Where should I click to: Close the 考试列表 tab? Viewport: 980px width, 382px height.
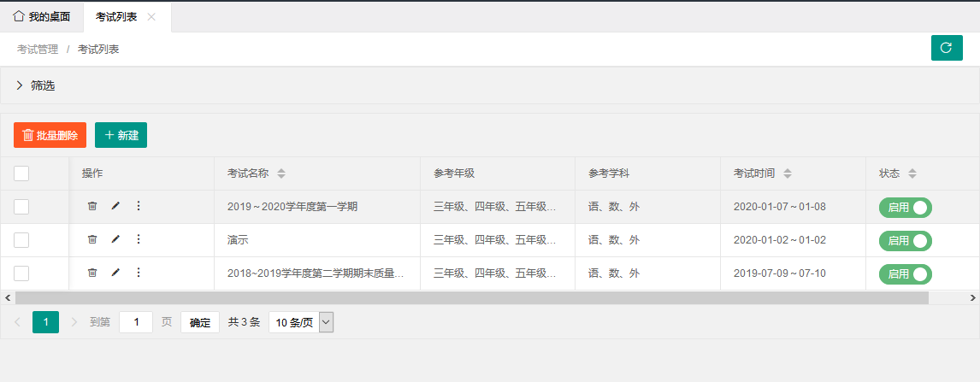151,17
